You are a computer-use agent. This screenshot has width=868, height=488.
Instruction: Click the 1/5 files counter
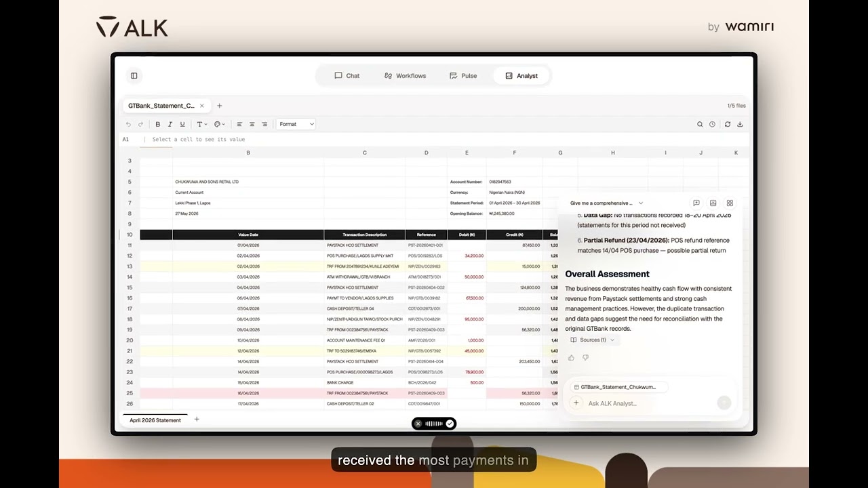736,106
